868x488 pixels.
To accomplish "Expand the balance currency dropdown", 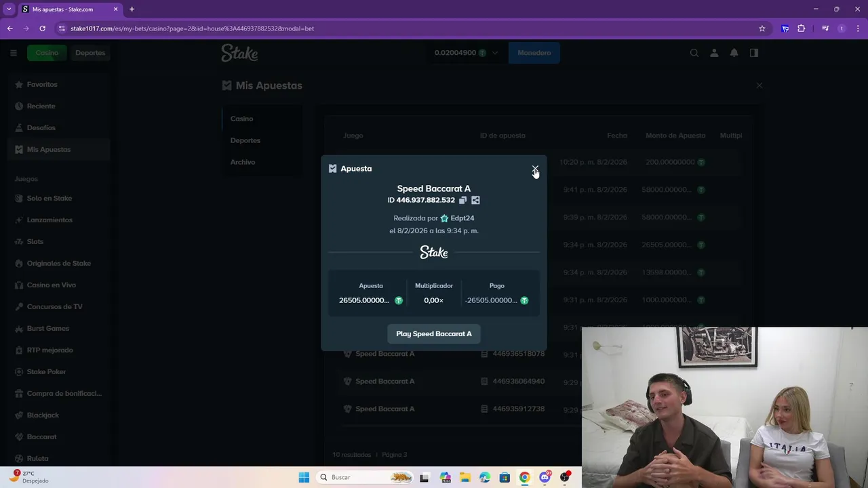I will tap(494, 53).
